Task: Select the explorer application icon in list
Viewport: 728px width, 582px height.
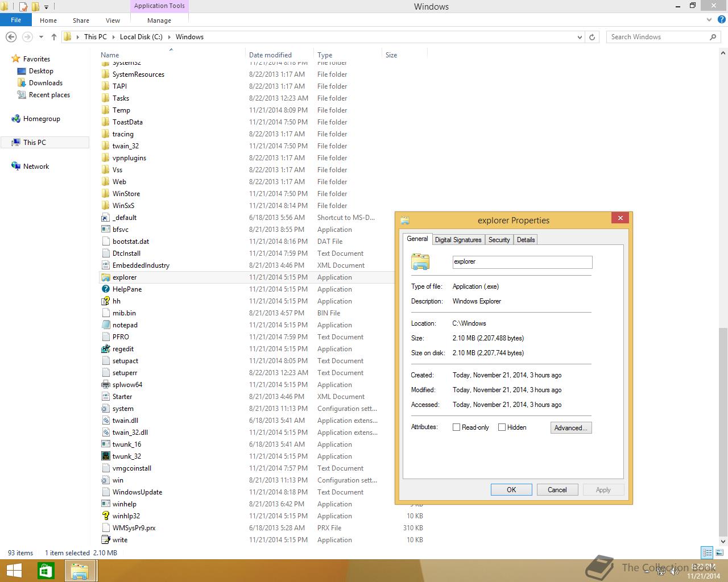Action: (105, 277)
